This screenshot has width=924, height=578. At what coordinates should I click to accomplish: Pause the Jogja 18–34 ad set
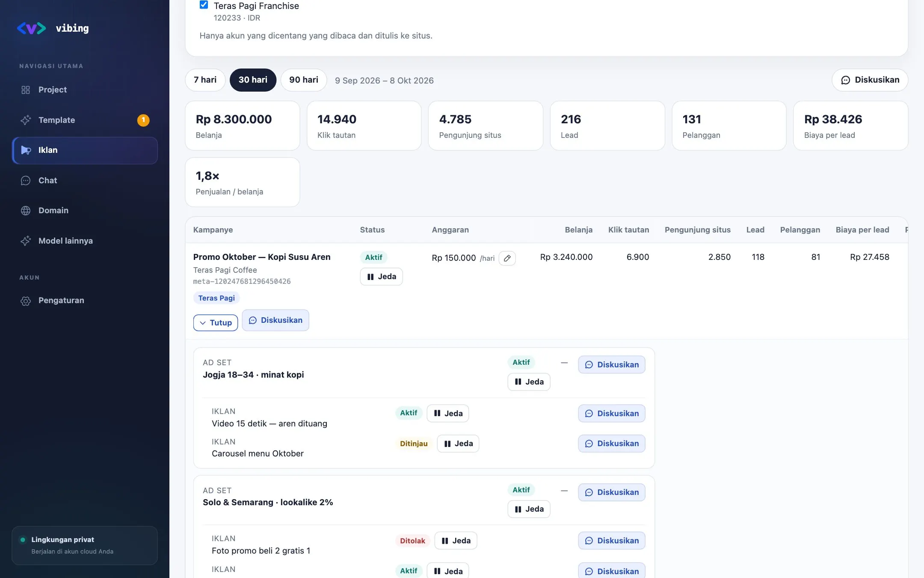click(529, 382)
